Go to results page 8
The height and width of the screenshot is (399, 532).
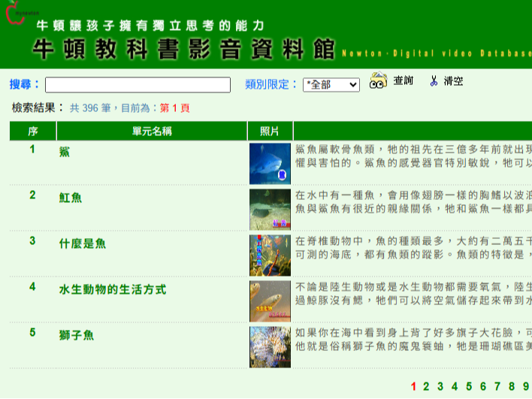tap(512, 386)
